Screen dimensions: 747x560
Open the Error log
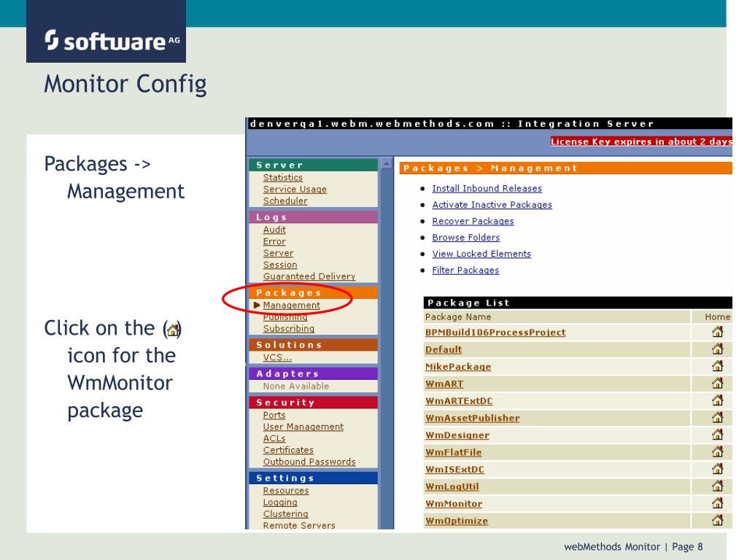[274, 241]
